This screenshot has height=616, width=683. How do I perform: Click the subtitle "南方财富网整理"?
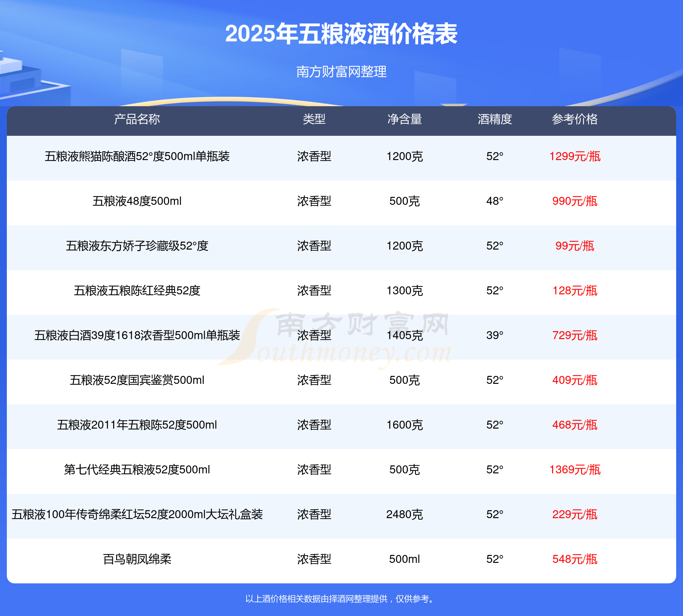341,71
